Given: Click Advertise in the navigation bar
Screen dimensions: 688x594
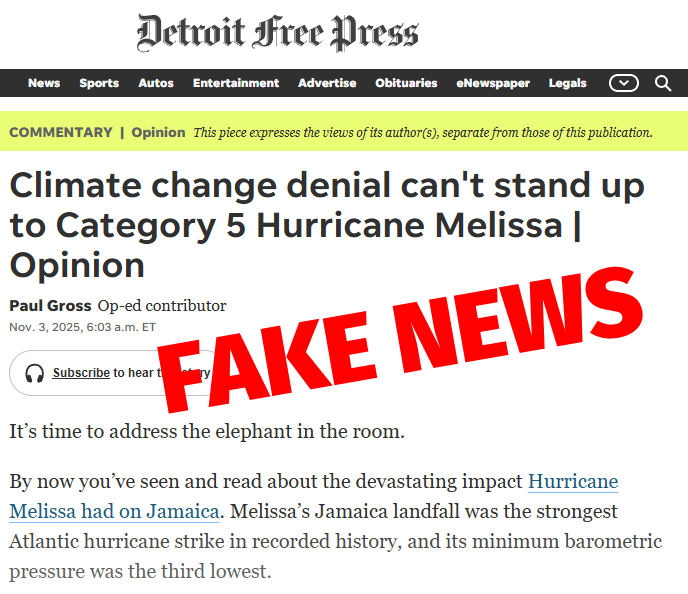Looking at the screenshot, I should (x=327, y=83).
